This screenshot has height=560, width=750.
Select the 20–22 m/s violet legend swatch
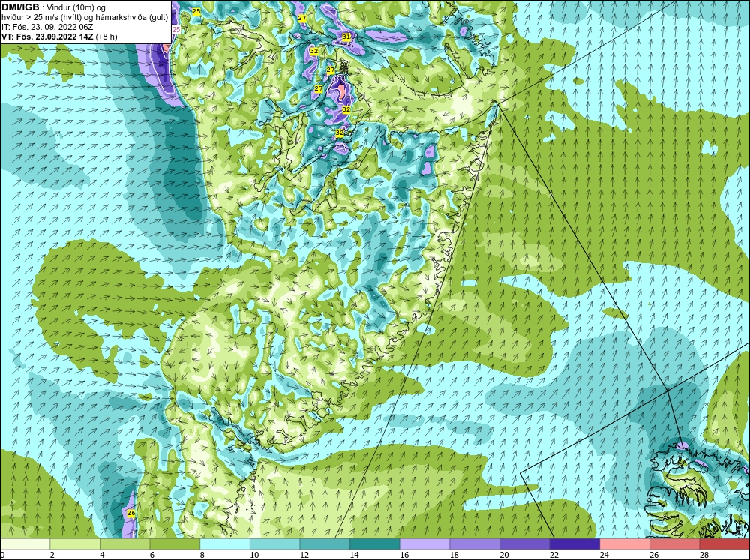(x=525, y=544)
